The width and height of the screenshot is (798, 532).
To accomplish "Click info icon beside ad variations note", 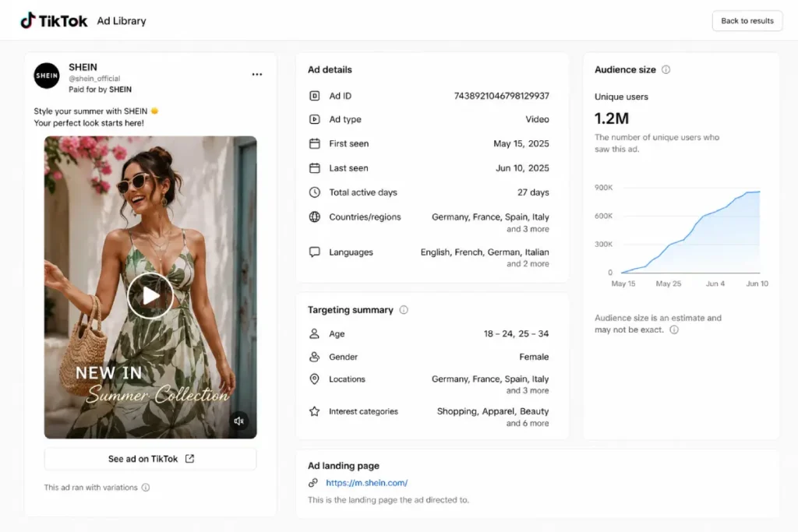I will (x=146, y=488).
